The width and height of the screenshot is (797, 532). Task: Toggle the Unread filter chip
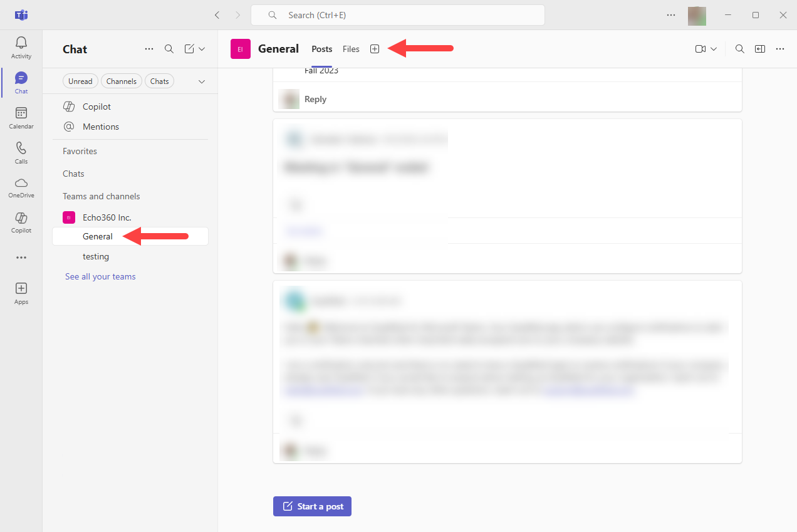[x=80, y=81]
